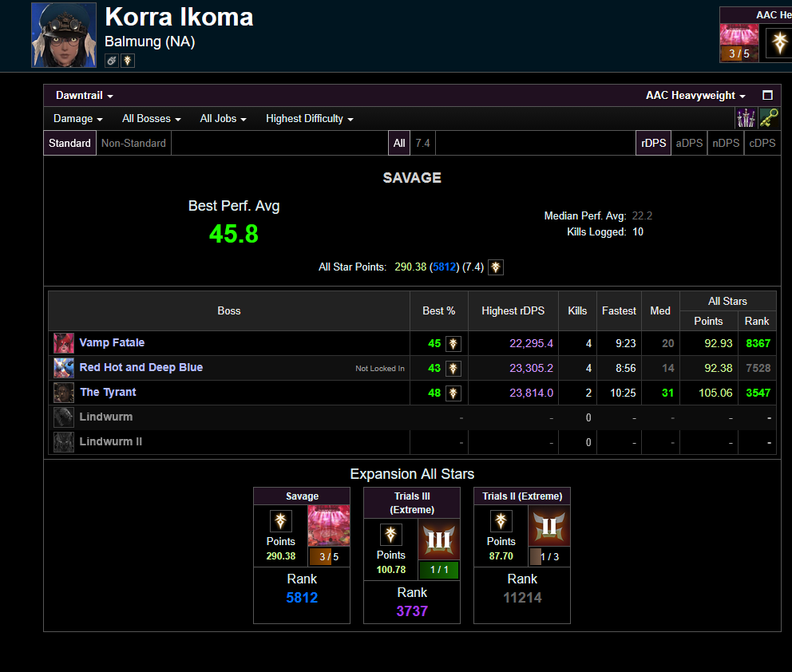Click the Not Locked In label
The image size is (792, 672).
click(x=380, y=369)
